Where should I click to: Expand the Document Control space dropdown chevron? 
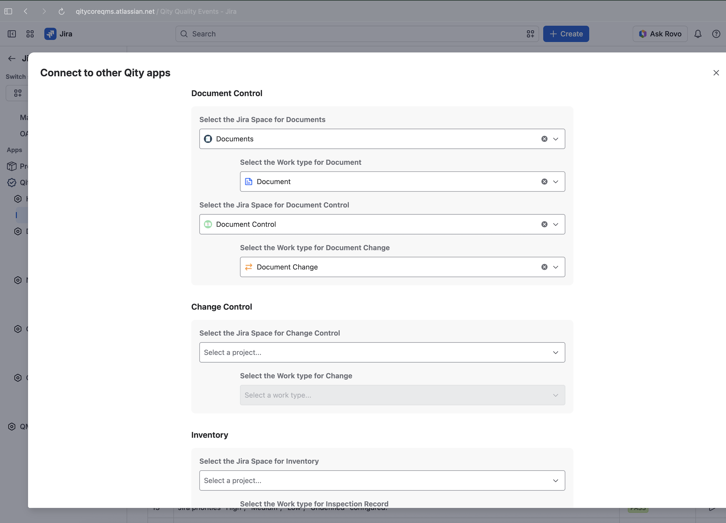556,224
